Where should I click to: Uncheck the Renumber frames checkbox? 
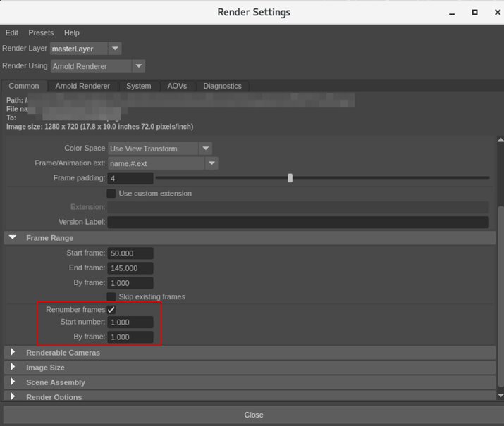111,310
